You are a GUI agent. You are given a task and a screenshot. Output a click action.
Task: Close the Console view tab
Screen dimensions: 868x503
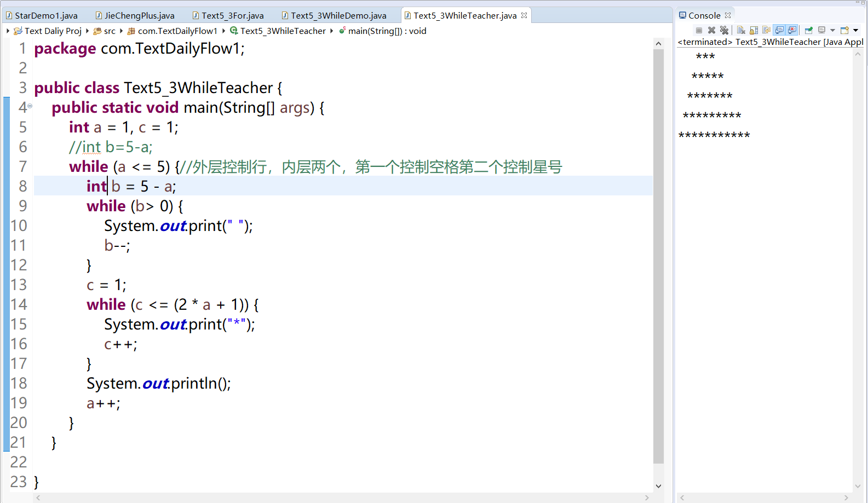[x=728, y=15]
